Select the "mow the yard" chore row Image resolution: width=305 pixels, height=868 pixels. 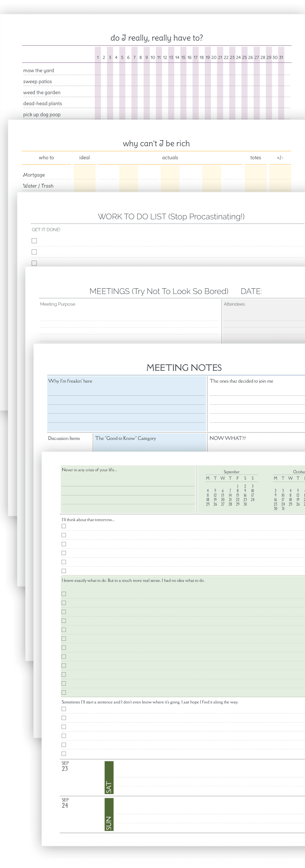(x=39, y=70)
